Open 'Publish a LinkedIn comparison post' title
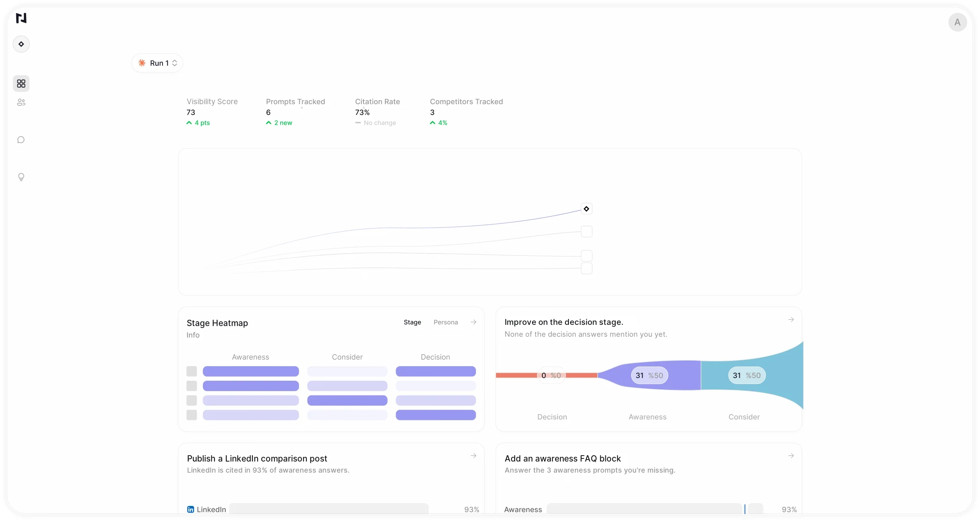980x521 pixels. pyautogui.click(x=257, y=458)
